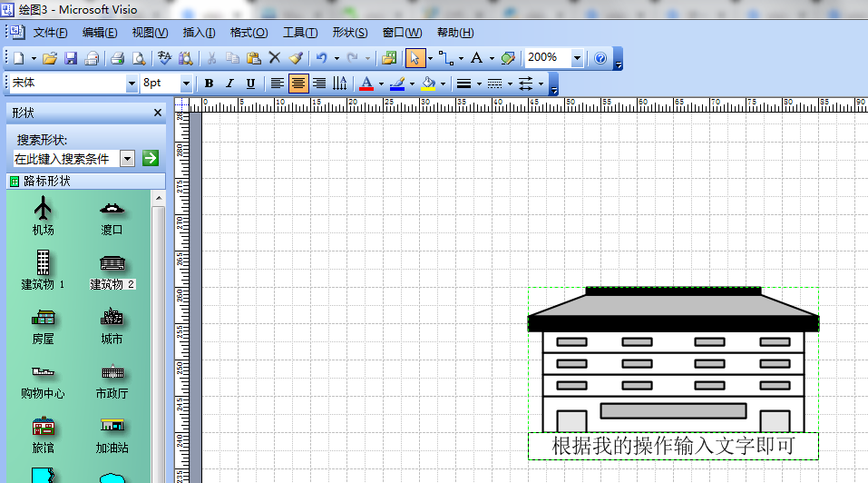
Task: Toggle Italic formatting
Action: click(x=229, y=84)
